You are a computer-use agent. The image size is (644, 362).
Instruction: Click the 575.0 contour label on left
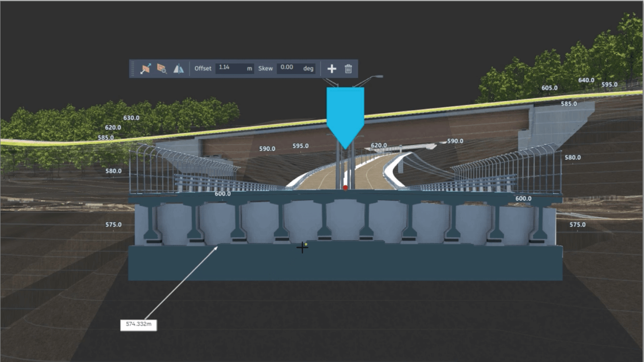click(113, 225)
